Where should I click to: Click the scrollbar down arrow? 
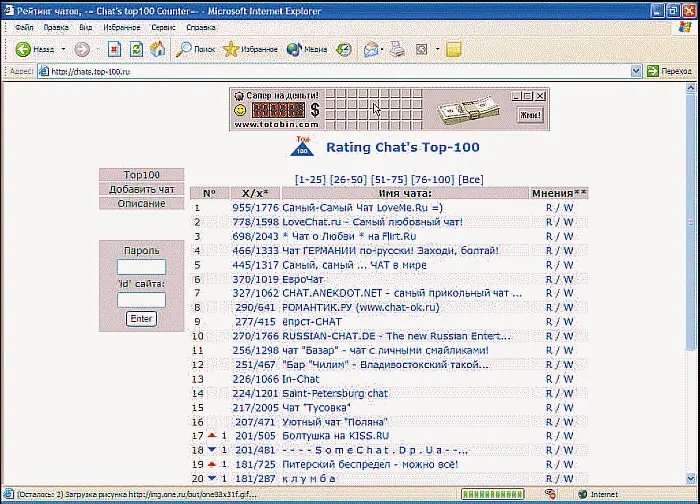pos(691,478)
